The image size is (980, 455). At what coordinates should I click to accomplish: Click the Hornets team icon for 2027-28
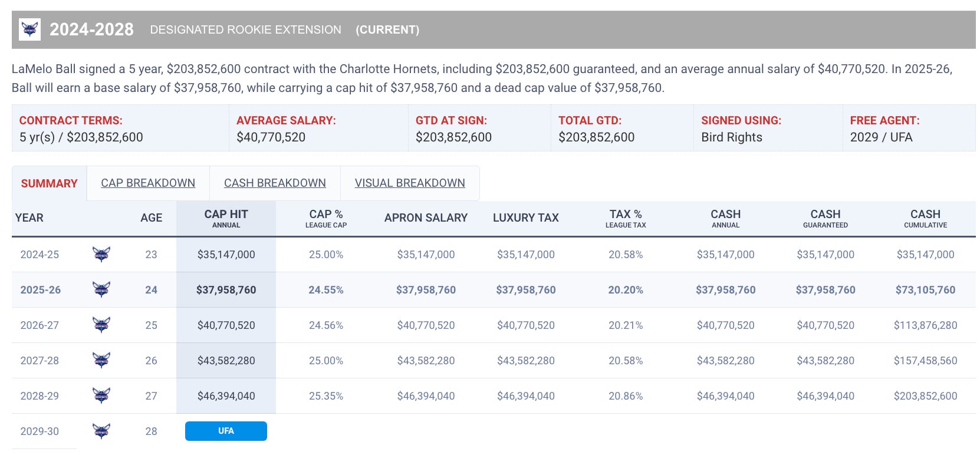101,361
